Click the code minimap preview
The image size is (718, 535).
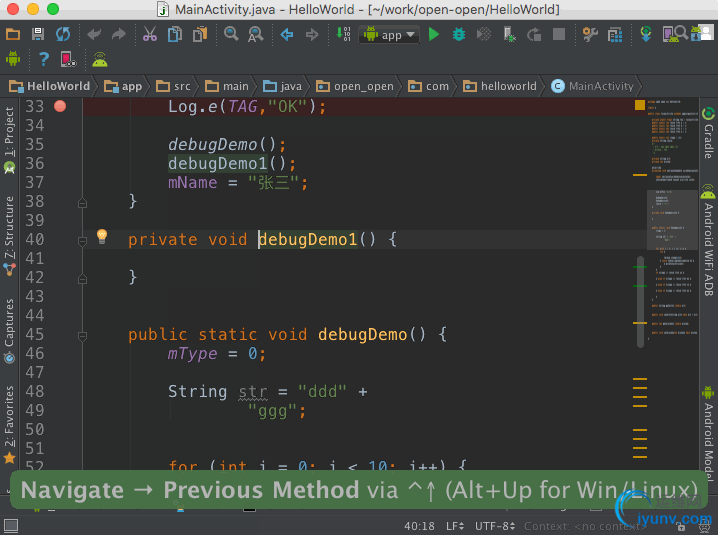point(673,220)
